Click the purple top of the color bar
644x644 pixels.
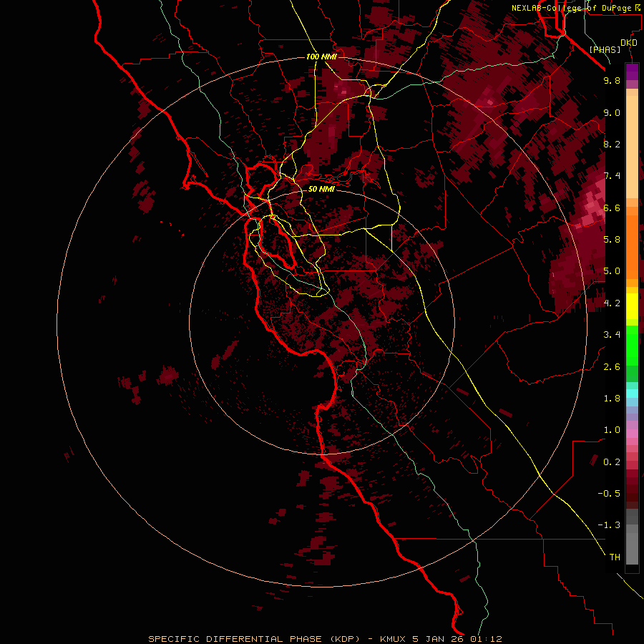pos(632,72)
